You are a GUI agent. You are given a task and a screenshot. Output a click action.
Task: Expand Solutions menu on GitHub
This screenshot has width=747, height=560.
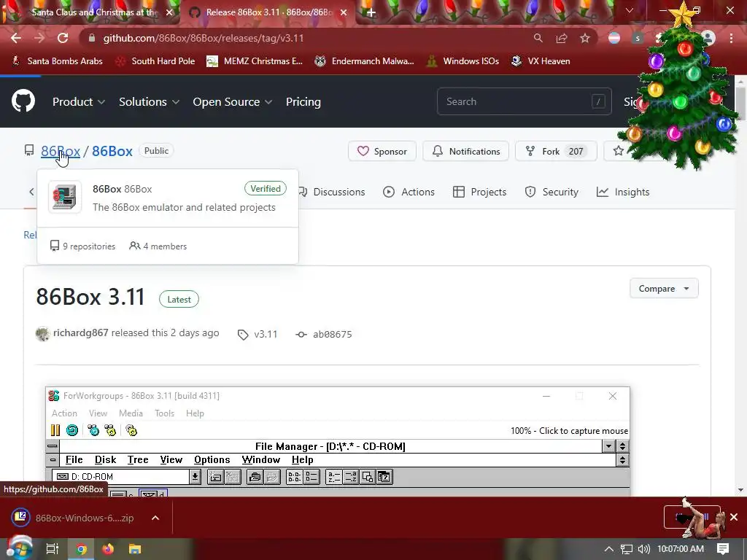tap(149, 102)
